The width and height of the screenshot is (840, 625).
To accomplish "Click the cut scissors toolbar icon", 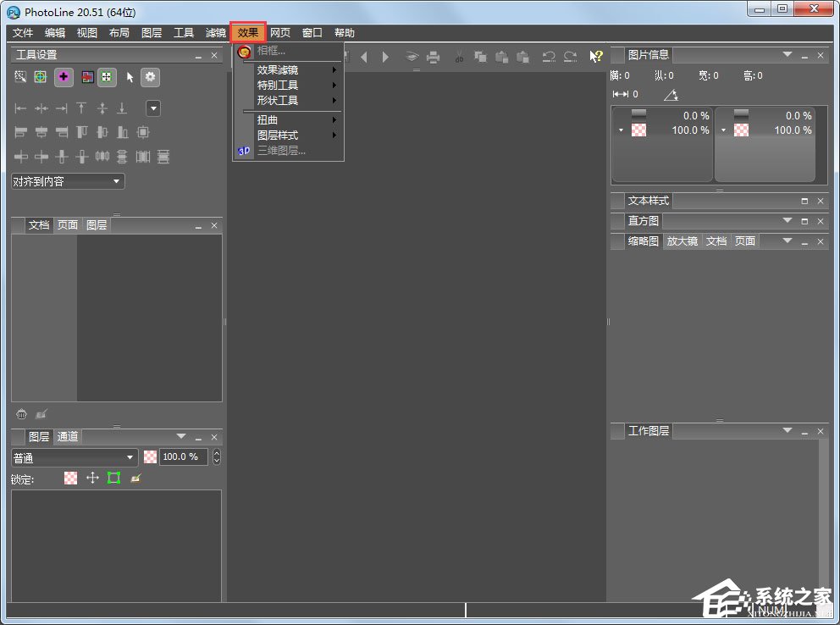I will click(459, 57).
